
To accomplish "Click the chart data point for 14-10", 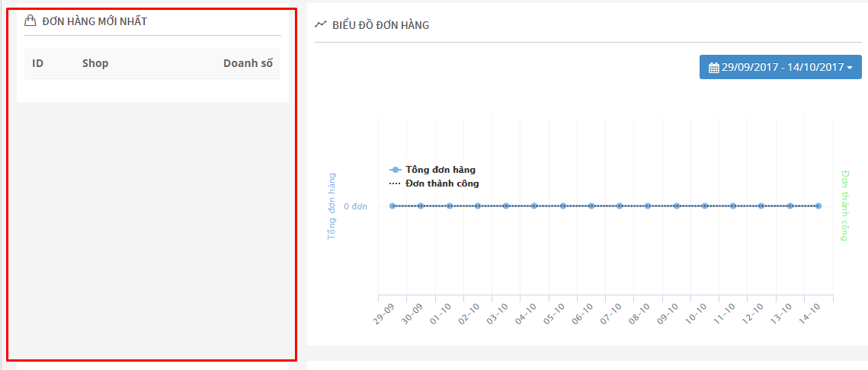I will click(x=818, y=206).
